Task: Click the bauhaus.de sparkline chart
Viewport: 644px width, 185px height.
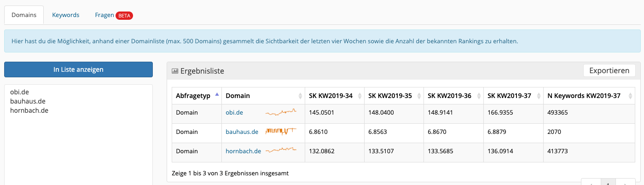Action: click(281, 131)
